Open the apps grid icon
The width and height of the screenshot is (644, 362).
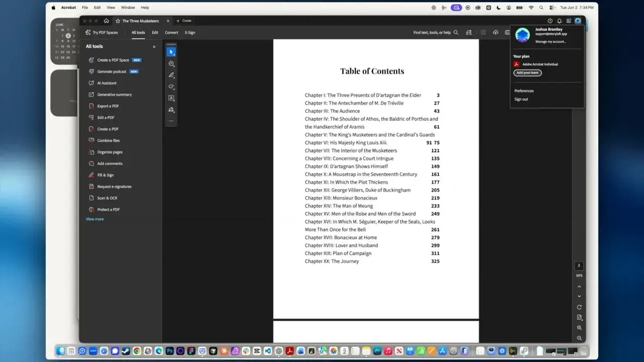click(x=569, y=21)
